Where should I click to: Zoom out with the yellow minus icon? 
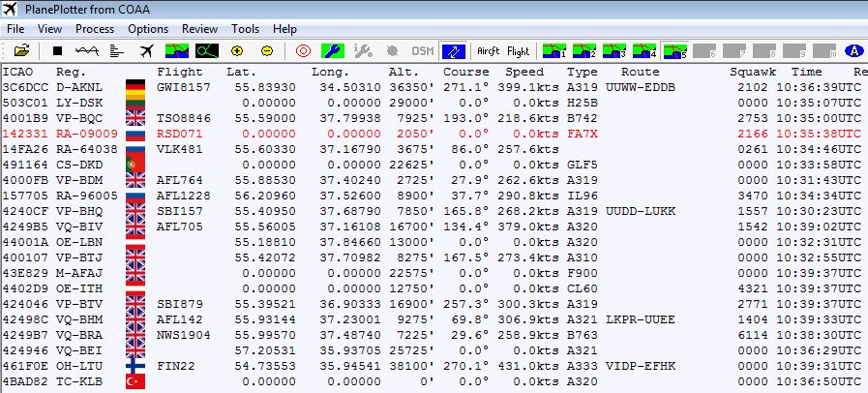pyautogui.click(x=267, y=51)
